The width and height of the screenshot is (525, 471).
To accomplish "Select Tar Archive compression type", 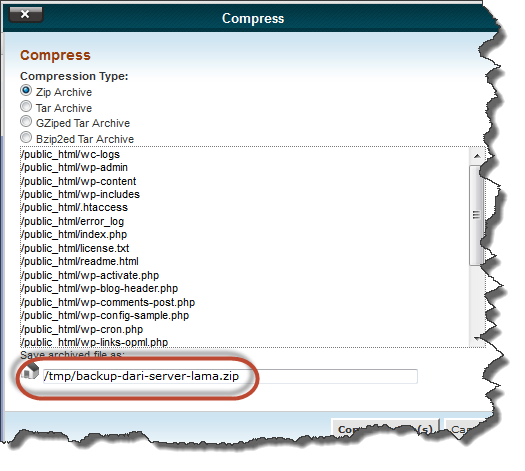I will pos(26,106).
